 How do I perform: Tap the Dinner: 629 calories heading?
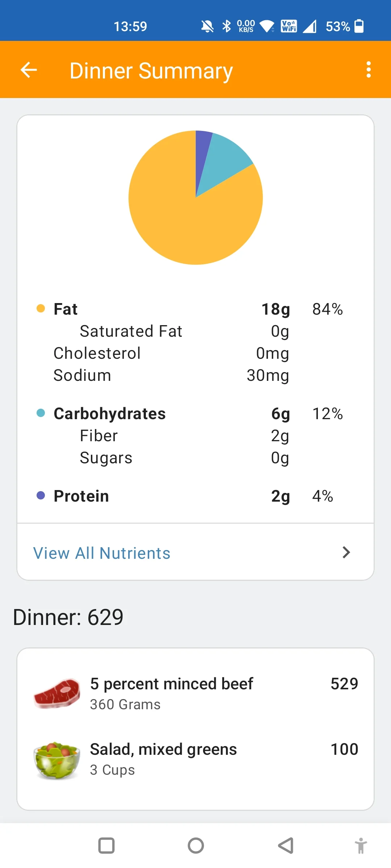pos(68,617)
